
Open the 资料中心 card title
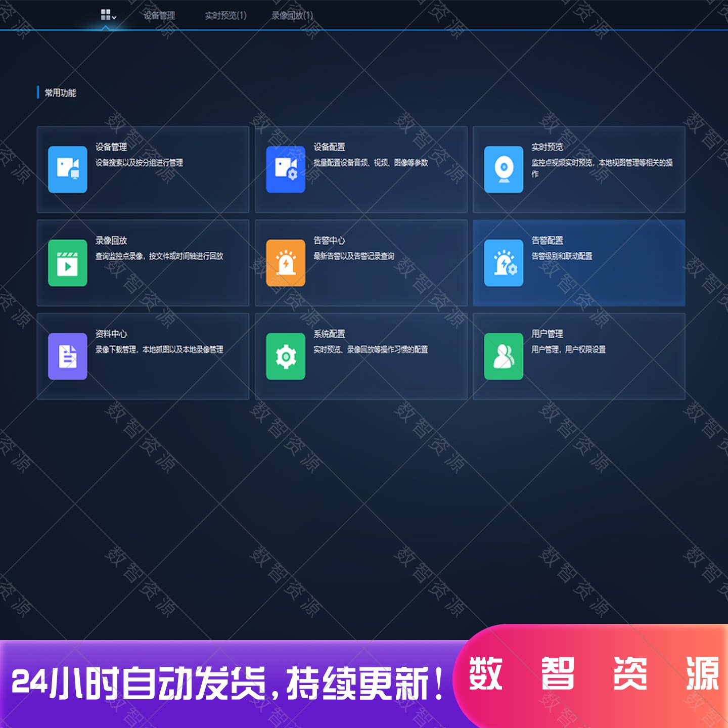pyautogui.click(x=111, y=334)
